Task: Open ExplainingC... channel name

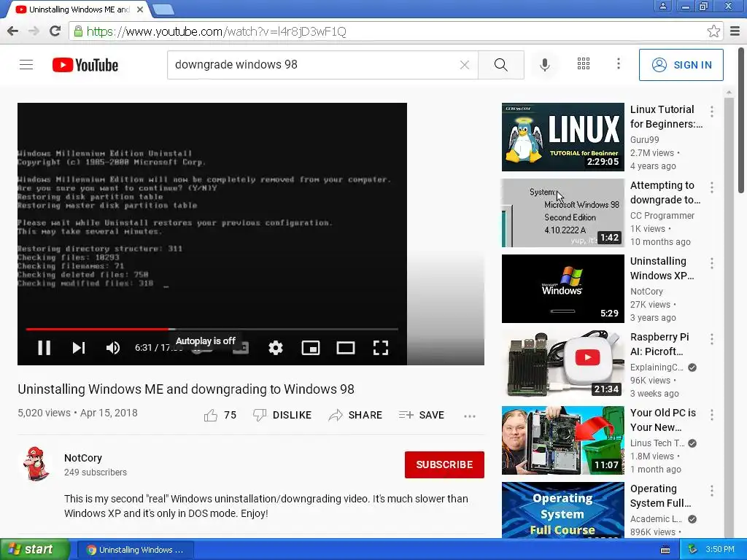Action: point(657,367)
